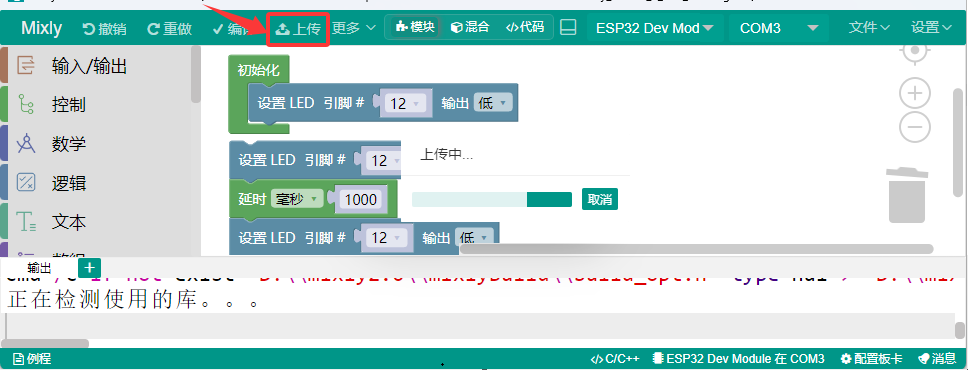Open pin 12 dropdown in last LED block
The width and height of the screenshot is (968, 370).
click(387, 237)
